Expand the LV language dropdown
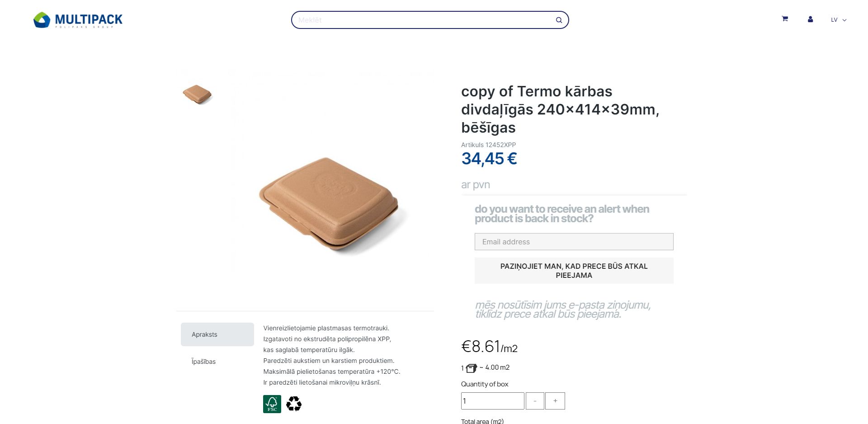The width and height of the screenshot is (868, 424). point(838,20)
